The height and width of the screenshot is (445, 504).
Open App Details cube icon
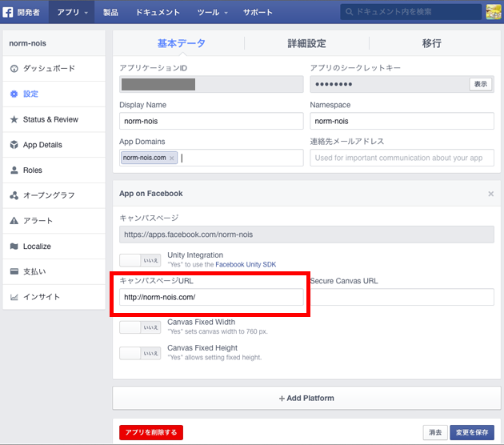click(x=14, y=145)
